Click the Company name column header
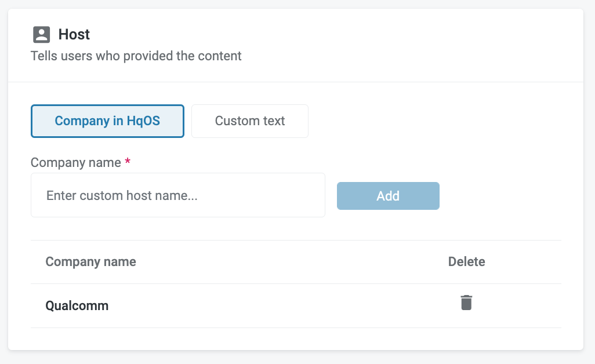 point(90,261)
